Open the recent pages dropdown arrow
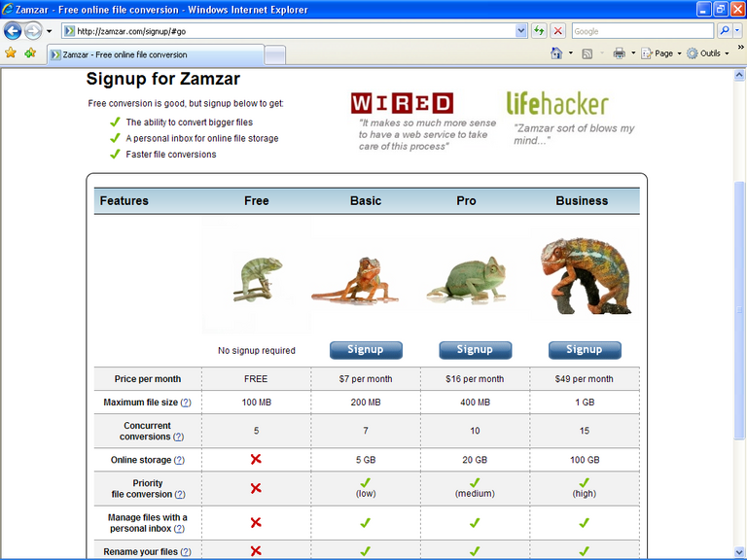This screenshot has width=747, height=560. tap(49, 31)
